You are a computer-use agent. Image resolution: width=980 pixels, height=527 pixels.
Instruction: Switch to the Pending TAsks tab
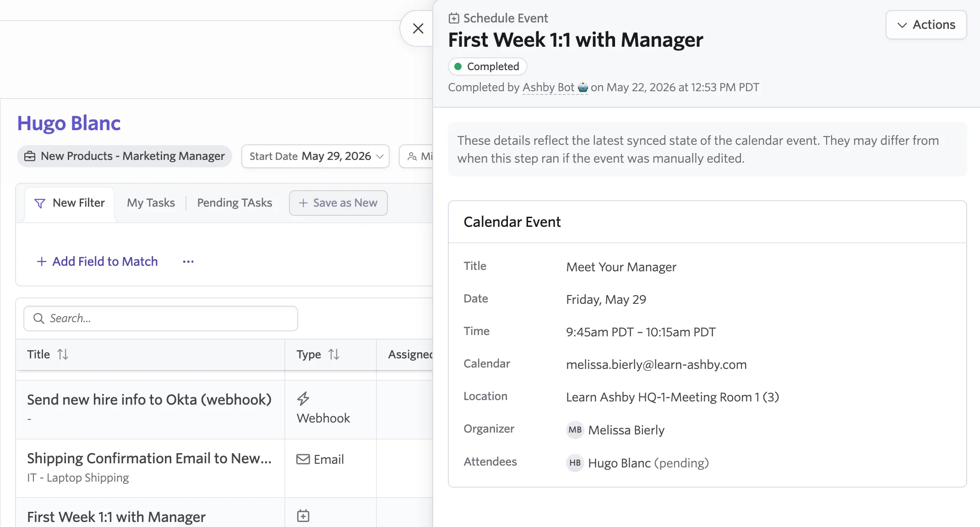234,203
